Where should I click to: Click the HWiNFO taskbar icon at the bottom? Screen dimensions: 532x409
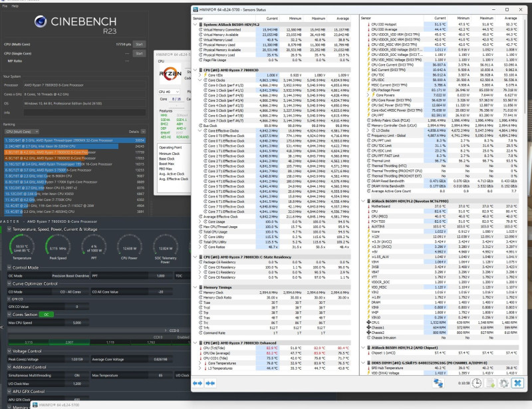(x=35, y=405)
